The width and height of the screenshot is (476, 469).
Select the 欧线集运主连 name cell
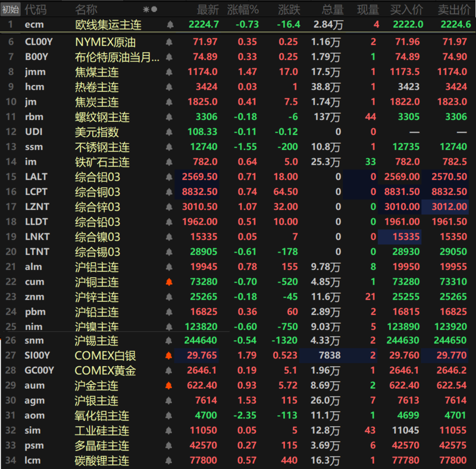tap(108, 24)
